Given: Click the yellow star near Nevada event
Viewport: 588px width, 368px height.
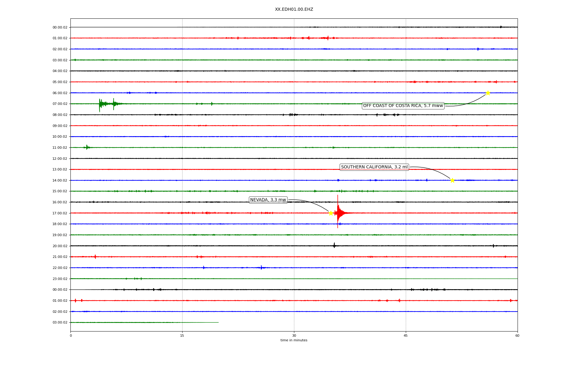Looking at the screenshot, I should tap(331, 213).
